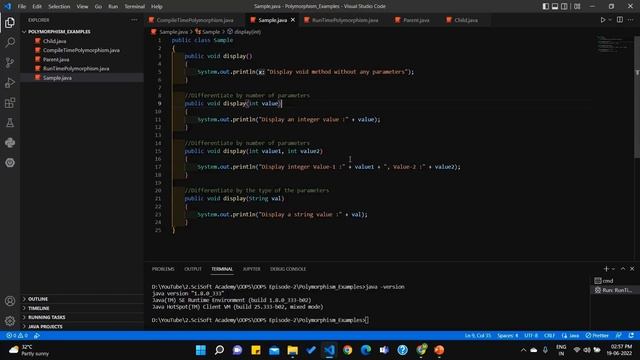Open the Help menu
The width and height of the screenshot is (640, 360).
tap(157, 7)
